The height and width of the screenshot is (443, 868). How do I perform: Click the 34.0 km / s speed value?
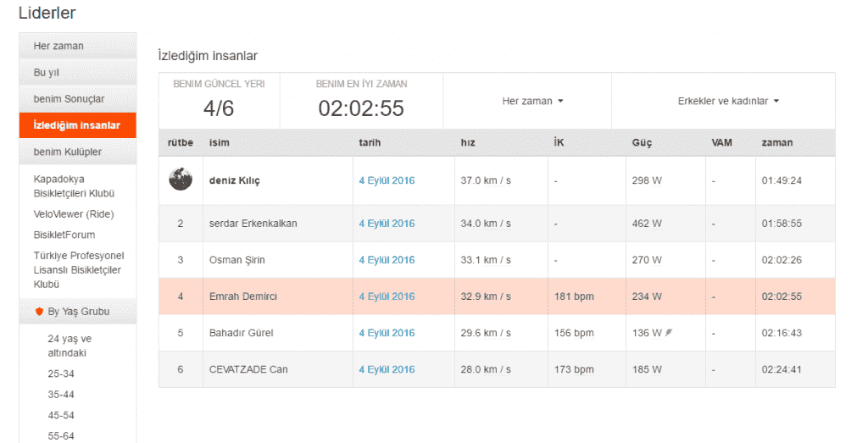pos(486,224)
